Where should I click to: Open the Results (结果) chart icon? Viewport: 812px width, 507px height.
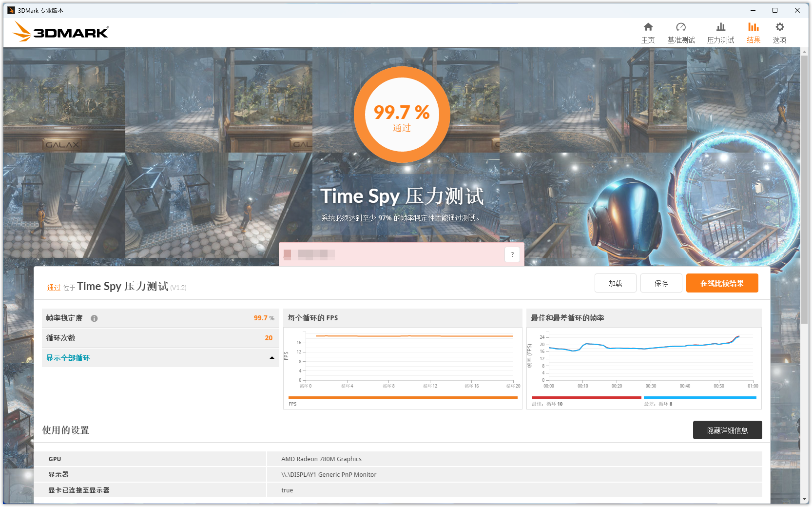pyautogui.click(x=753, y=27)
